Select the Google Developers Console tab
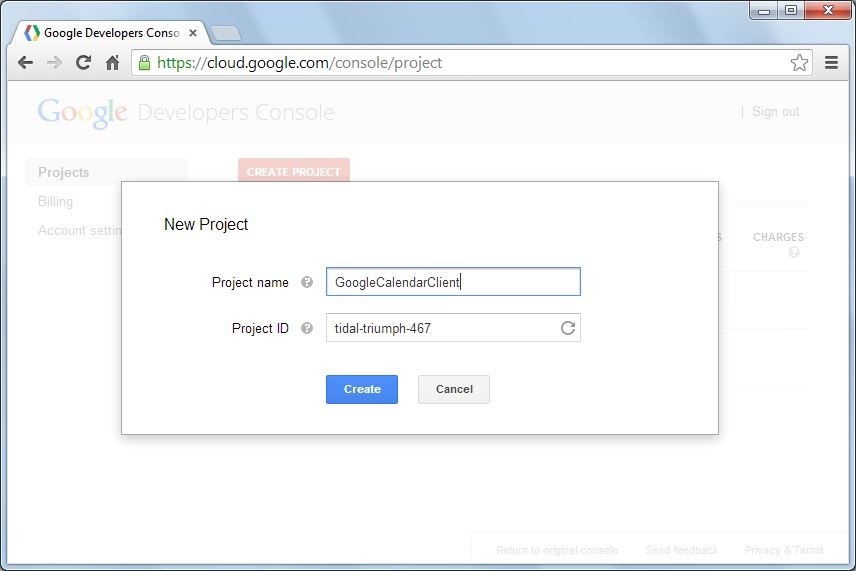 (109, 33)
